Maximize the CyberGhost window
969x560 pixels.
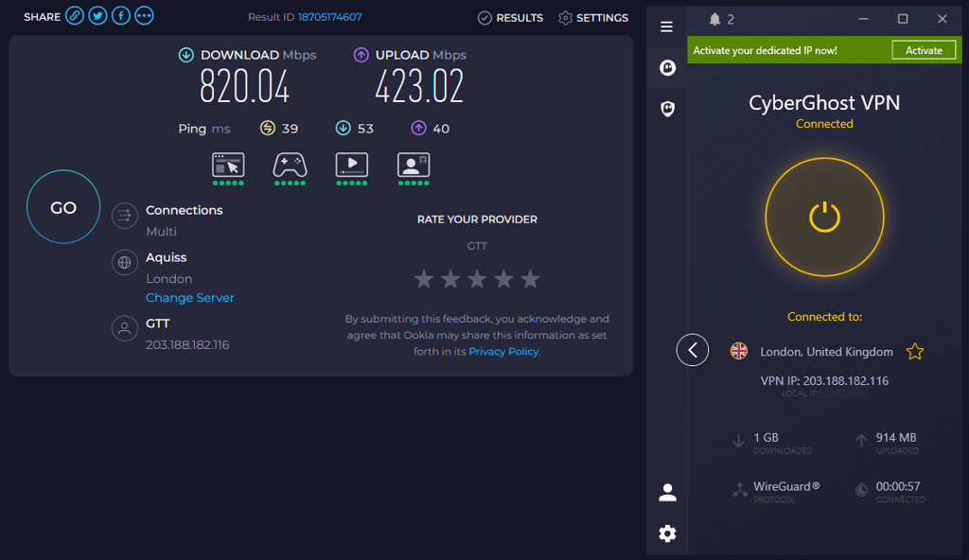[903, 19]
